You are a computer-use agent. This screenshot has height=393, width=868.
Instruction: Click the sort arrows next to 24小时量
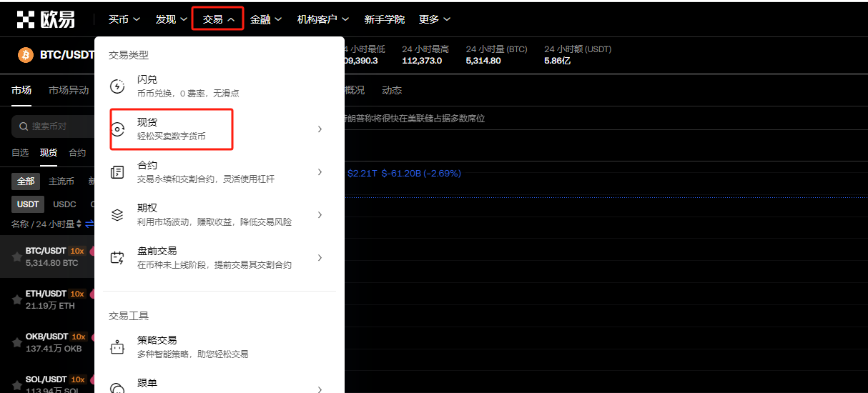pyautogui.click(x=79, y=224)
